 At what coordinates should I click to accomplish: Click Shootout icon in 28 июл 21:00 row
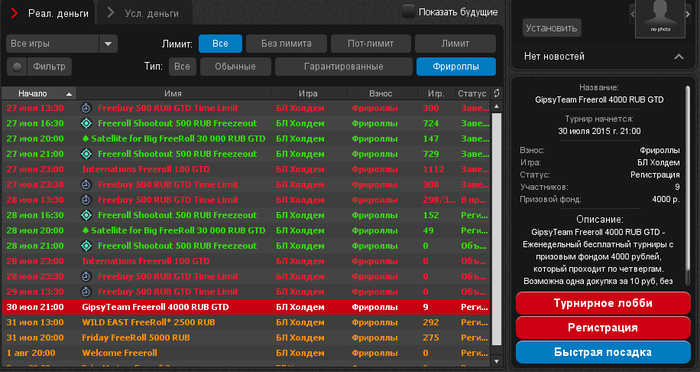click(86, 246)
